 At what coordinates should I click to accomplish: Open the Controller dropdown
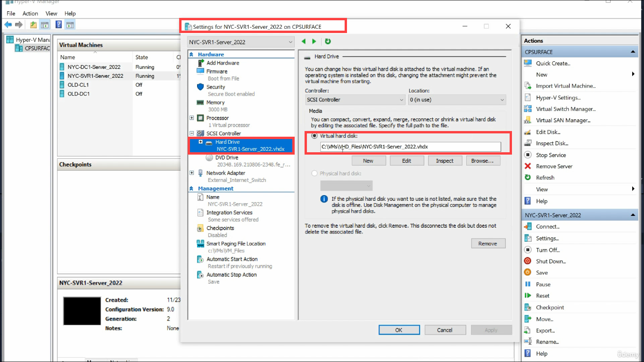pyautogui.click(x=355, y=100)
